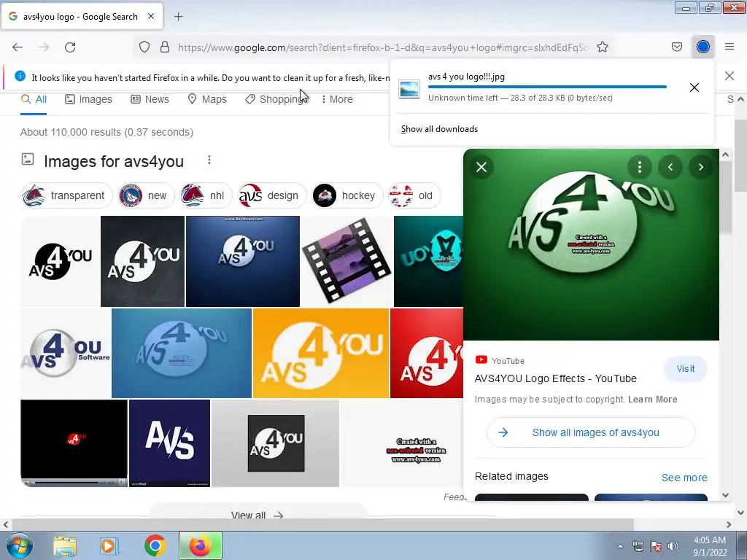Image resolution: width=747 pixels, height=560 pixels.
Task: Bookmark this page with the star
Action: click(x=603, y=47)
